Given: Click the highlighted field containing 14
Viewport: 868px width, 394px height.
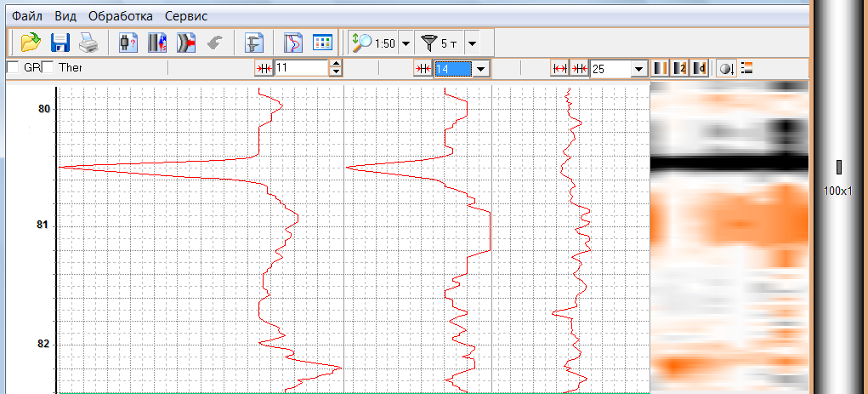Looking at the screenshot, I should 453,69.
